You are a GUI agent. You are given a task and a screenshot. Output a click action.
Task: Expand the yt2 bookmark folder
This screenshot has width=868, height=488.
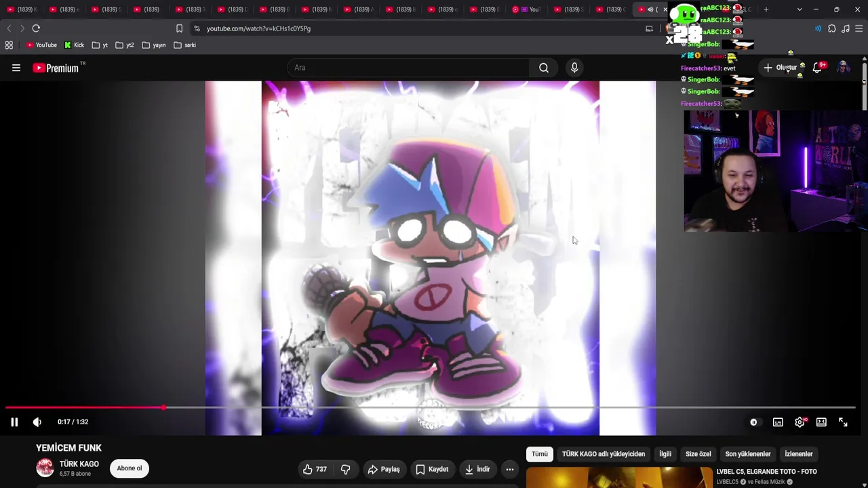125,45
